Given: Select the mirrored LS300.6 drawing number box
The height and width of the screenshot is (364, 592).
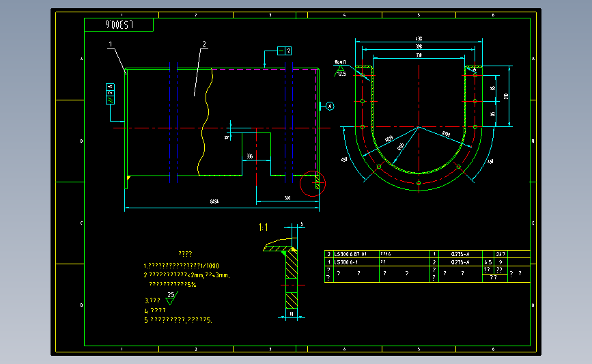Looking at the screenshot, I should (x=119, y=25).
